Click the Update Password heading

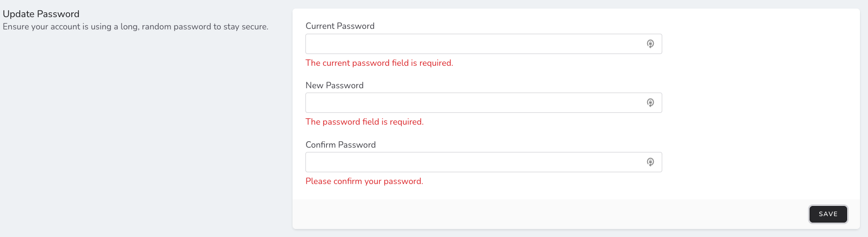point(41,14)
